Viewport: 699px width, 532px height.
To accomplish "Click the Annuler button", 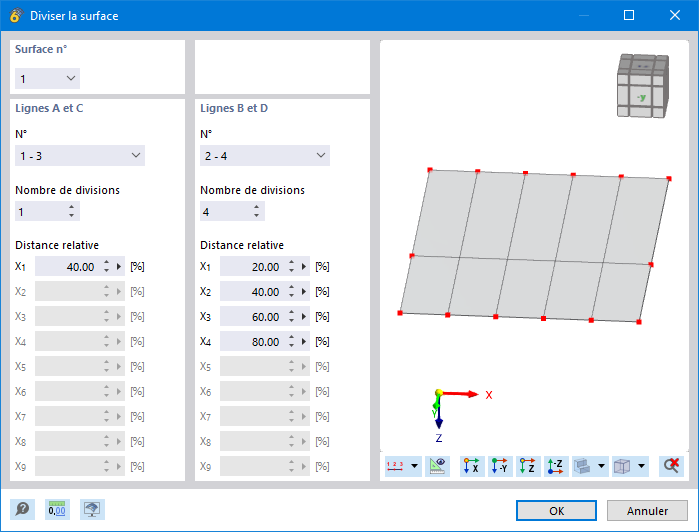I will tap(647, 510).
